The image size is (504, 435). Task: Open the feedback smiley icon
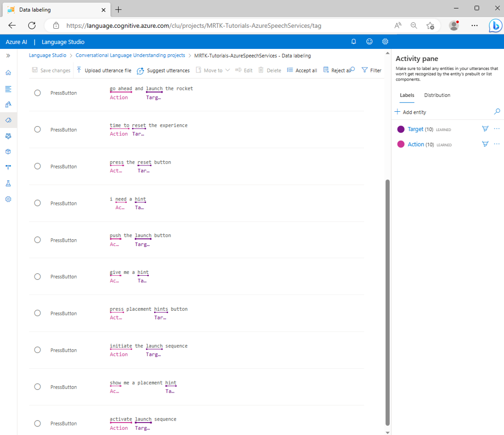coord(369,41)
